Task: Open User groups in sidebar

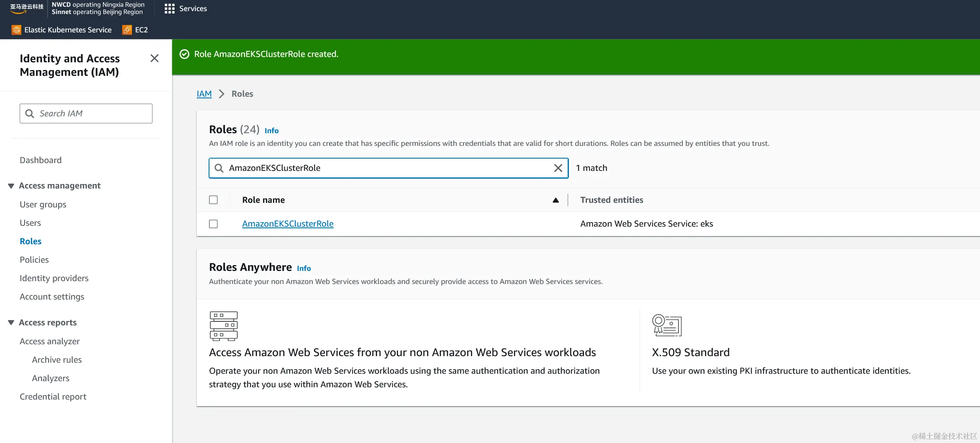Action: click(x=43, y=204)
